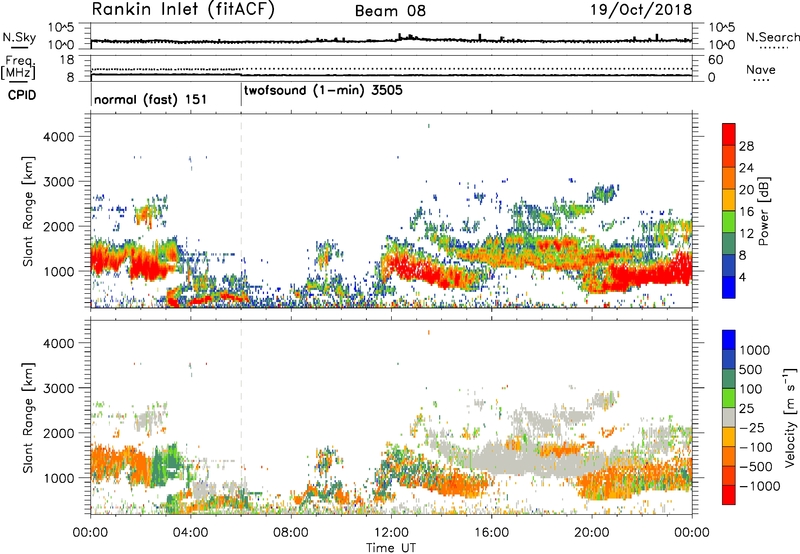Click the 'N.Search' legend label

(772, 37)
